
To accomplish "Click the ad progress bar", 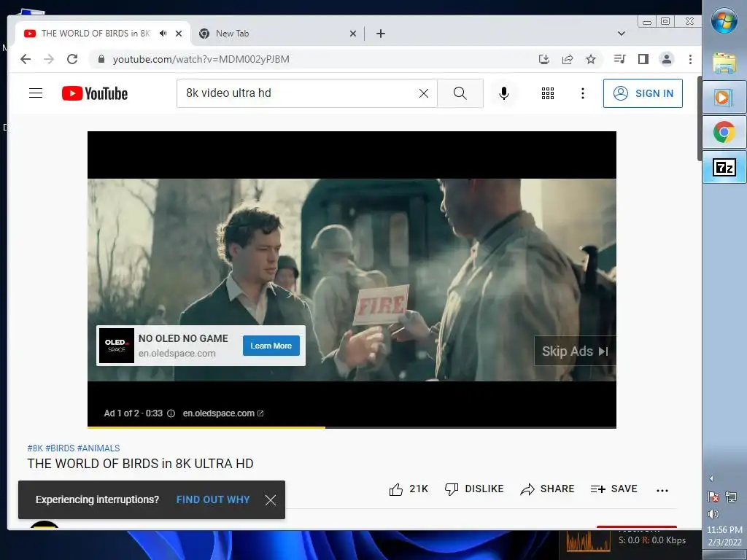I will (x=352, y=427).
